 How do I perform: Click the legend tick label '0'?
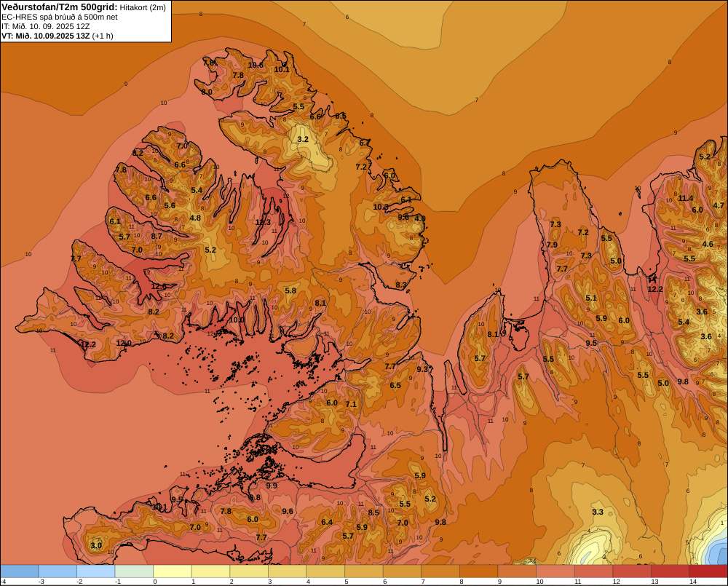coord(155,582)
